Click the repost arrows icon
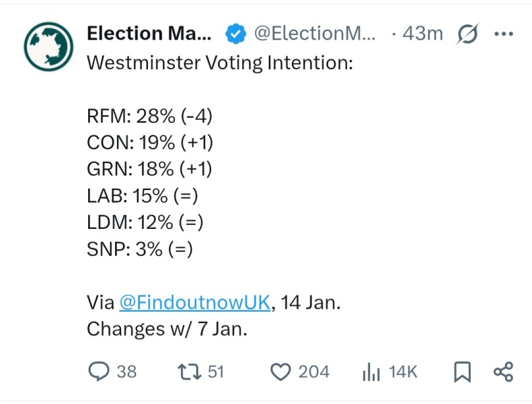The width and height of the screenshot is (532, 404). click(x=186, y=372)
